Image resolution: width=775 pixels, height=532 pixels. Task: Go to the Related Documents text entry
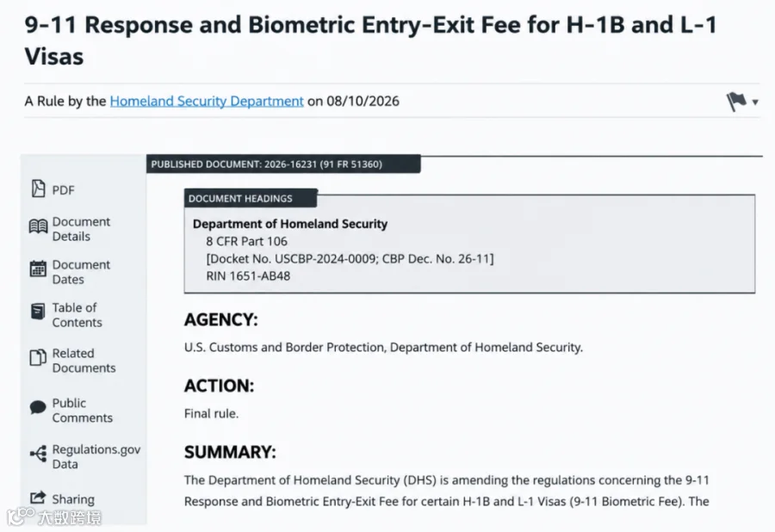coord(84,361)
